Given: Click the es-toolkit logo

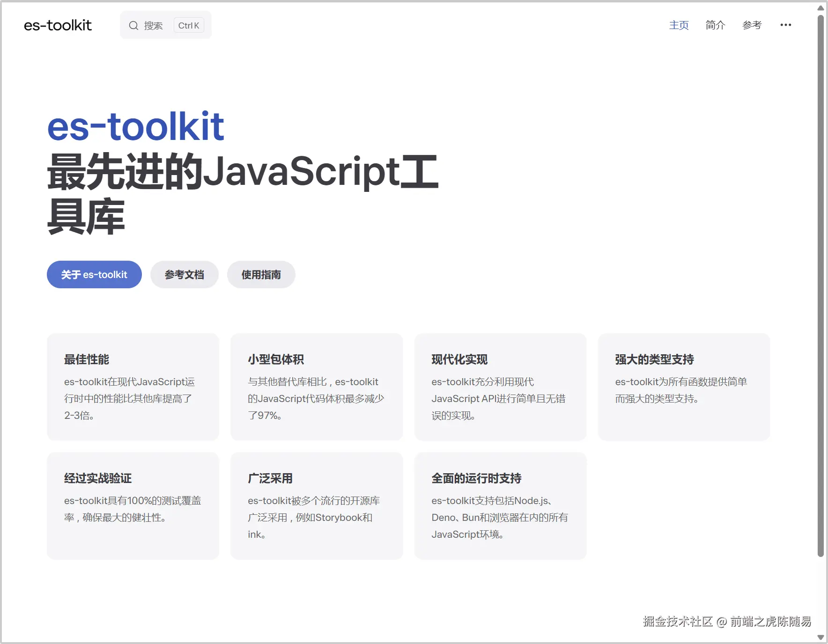Looking at the screenshot, I should [x=58, y=25].
